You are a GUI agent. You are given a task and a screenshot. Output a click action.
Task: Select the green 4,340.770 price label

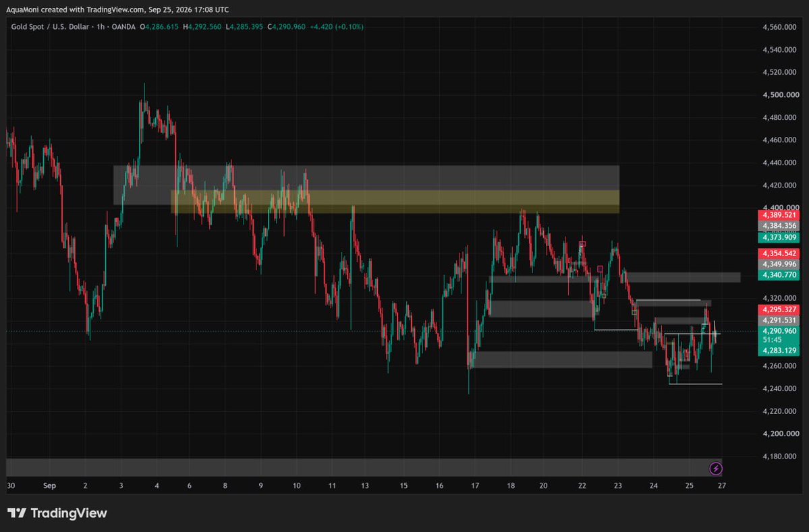[x=779, y=274]
